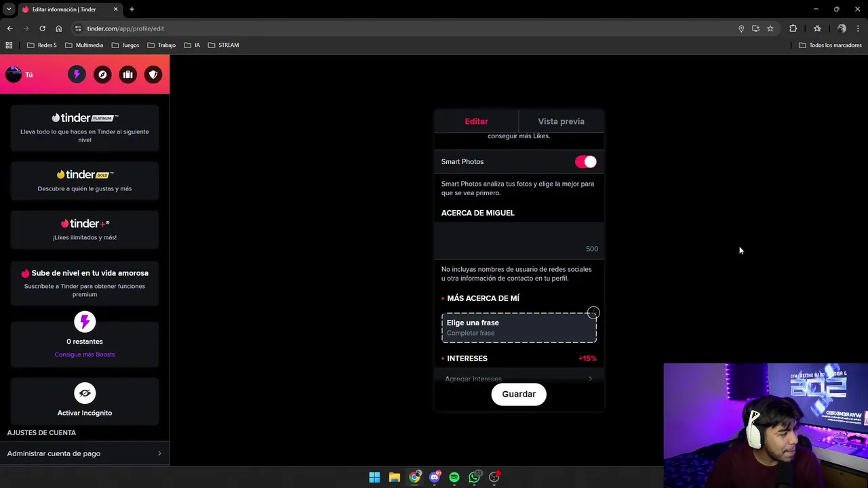Click the +15% indicator beside Intereses
This screenshot has height=488, width=868.
(587, 359)
